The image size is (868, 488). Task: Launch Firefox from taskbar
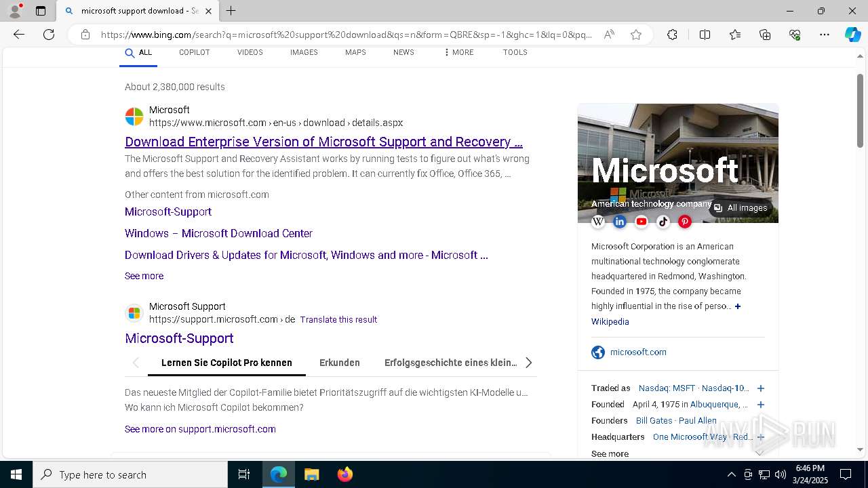[x=344, y=474]
